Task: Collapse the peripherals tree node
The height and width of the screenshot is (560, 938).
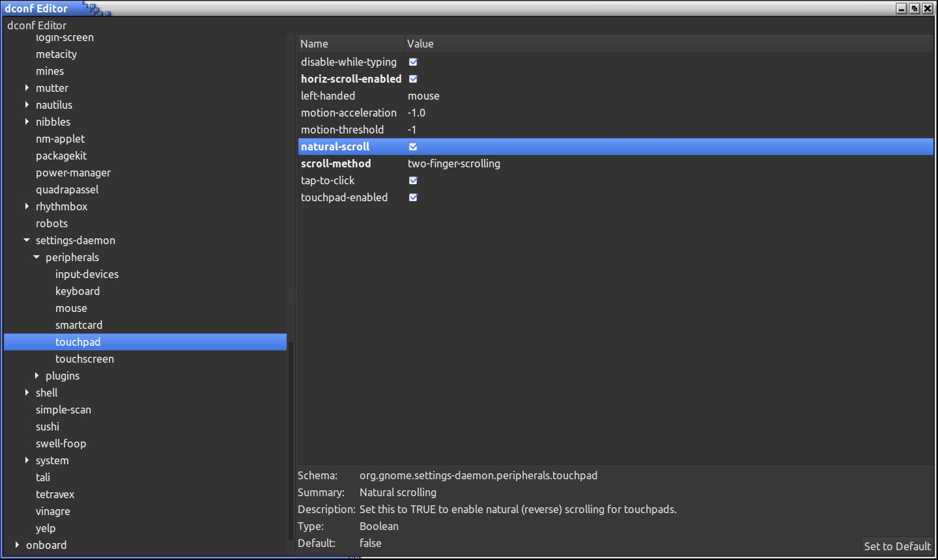Action: tap(36, 257)
